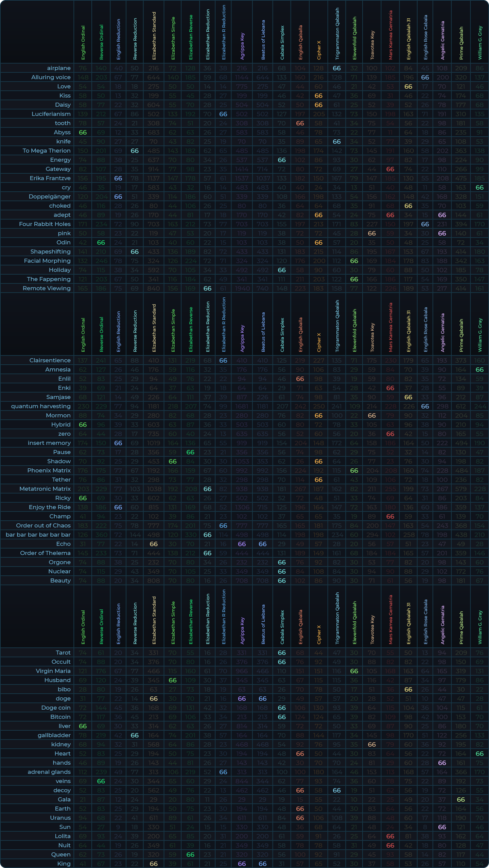Click 'William G. Gray' header in bottom header row

[480, 627]
